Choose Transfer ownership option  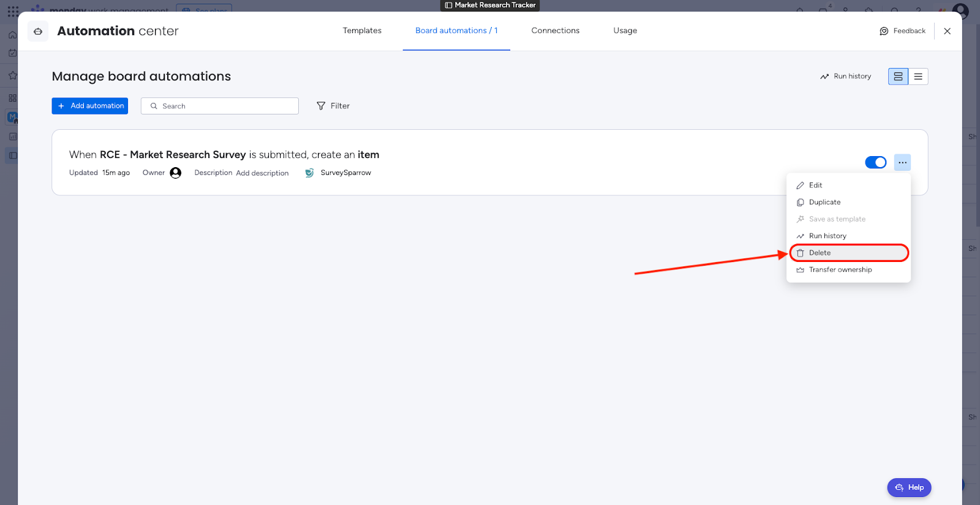(840, 270)
